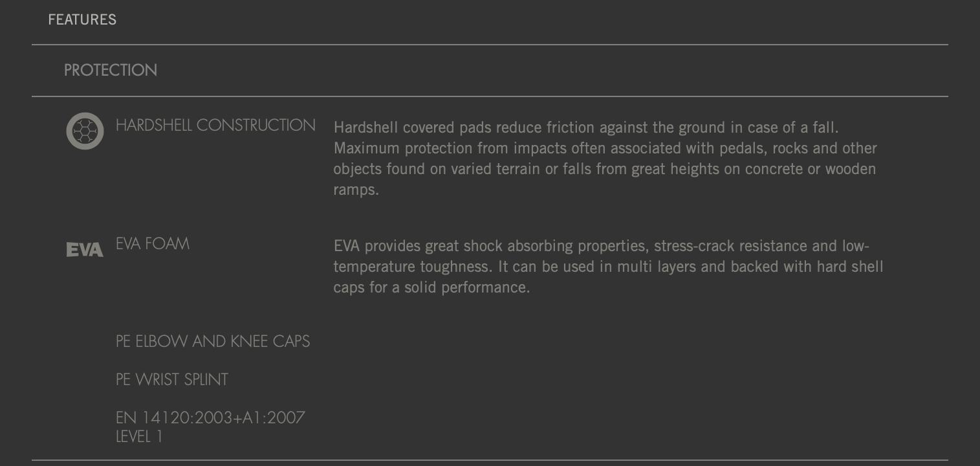
Task: Click the divider line below PROTECTION heading
Action: point(490,96)
